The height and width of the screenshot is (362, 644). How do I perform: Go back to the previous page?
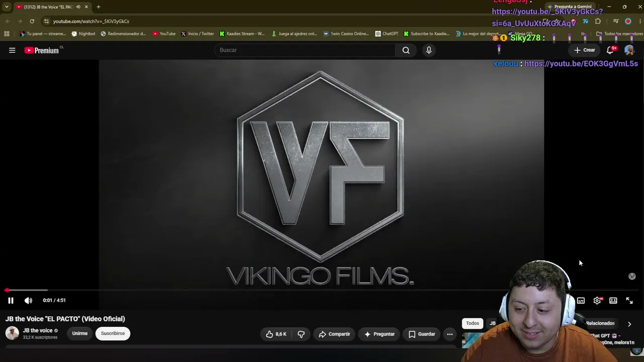(8, 21)
